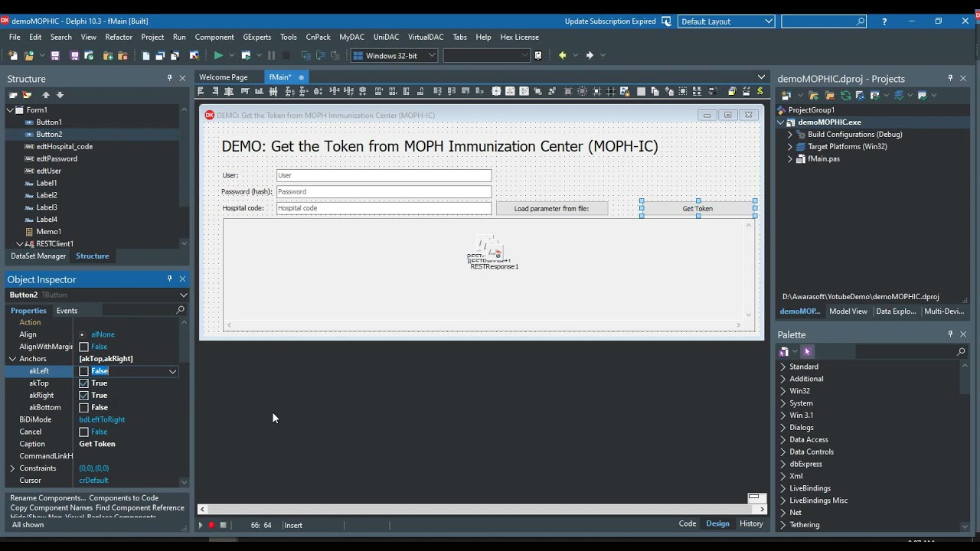Click the Run green play icon

[x=218, y=55]
